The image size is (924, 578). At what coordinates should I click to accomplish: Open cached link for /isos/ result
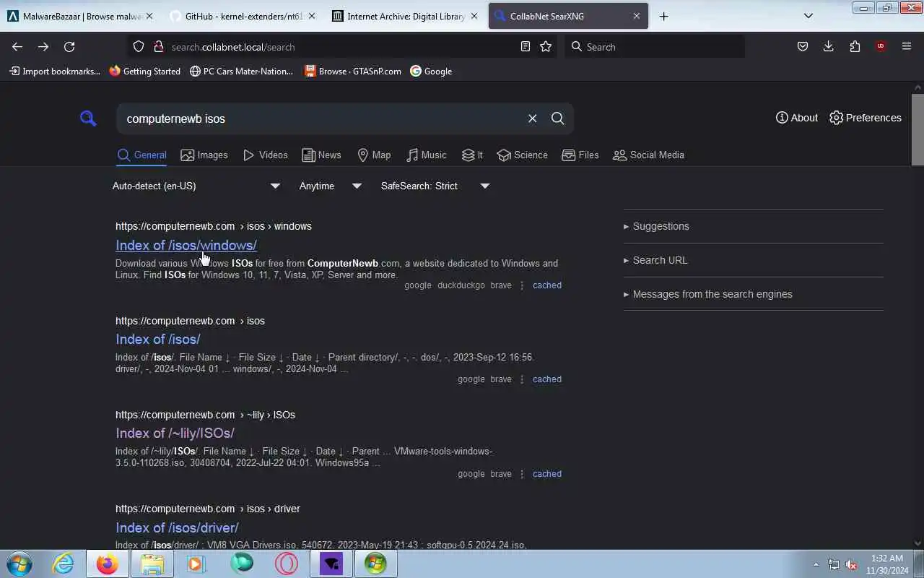coord(547,379)
